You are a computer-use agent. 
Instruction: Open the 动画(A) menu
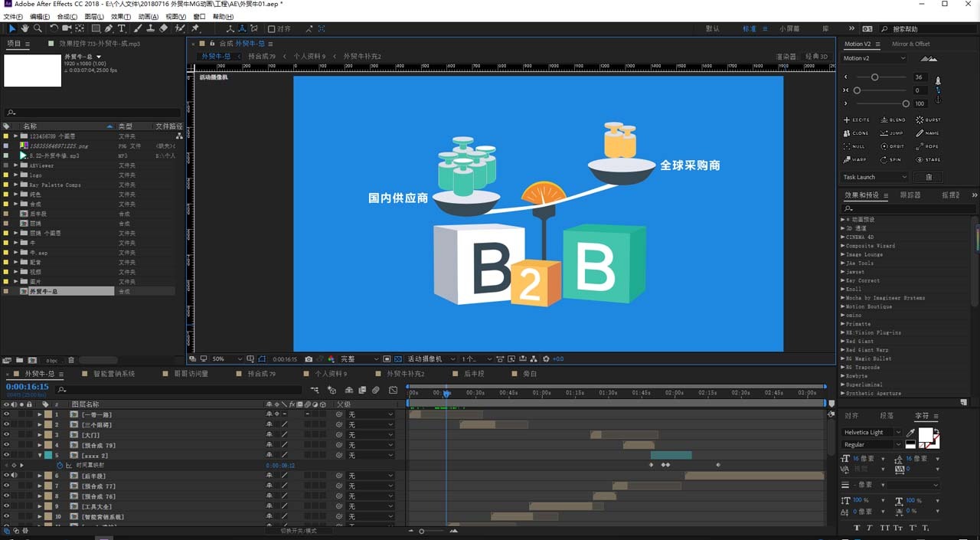click(149, 17)
